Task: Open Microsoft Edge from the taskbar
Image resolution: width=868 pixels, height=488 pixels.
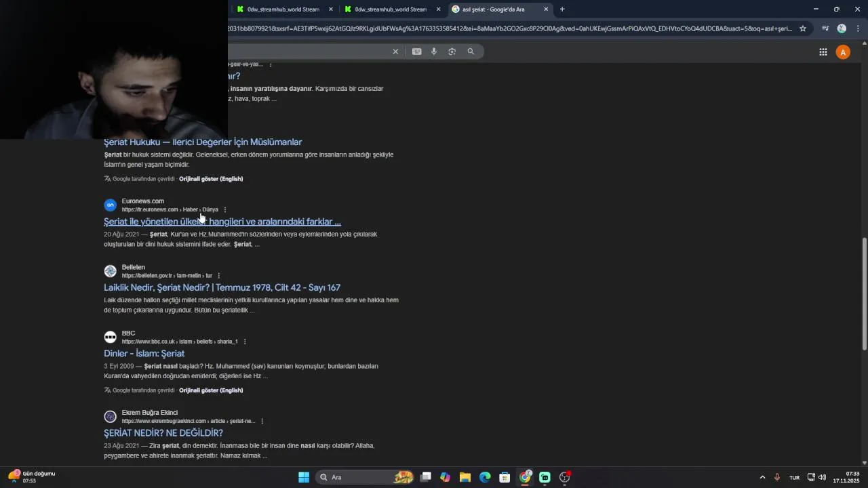Action: coord(485,477)
